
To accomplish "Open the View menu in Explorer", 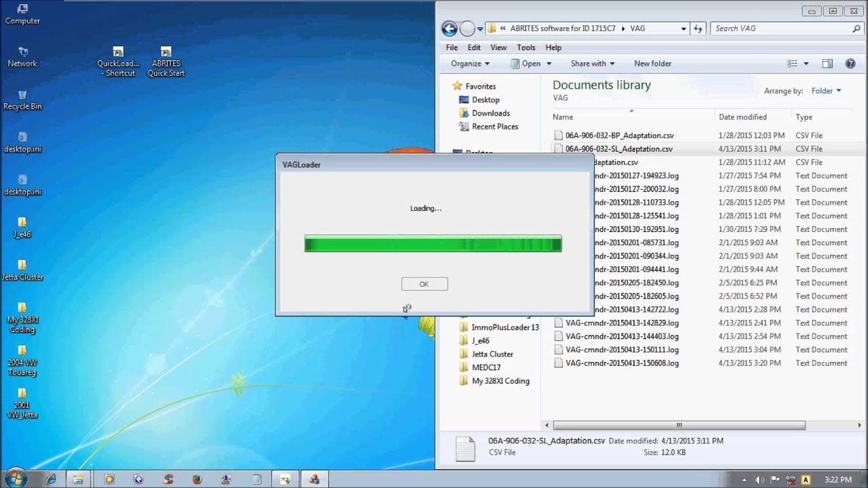I will point(498,47).
